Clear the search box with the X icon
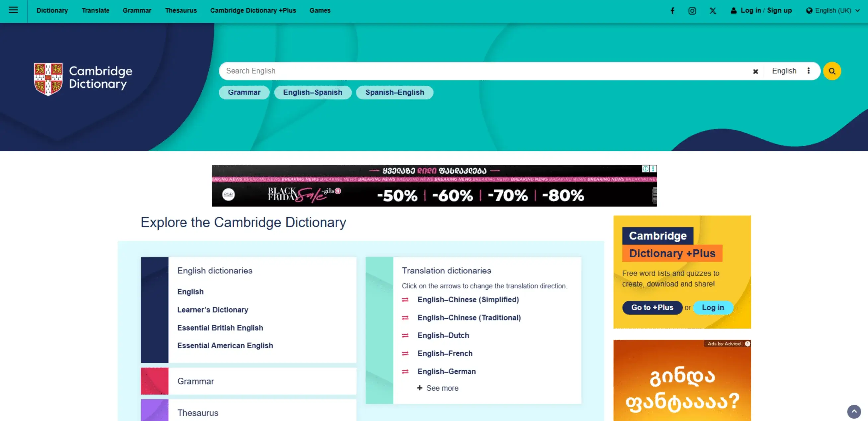The width and height of the screenshot is (868, 421). [756, 71]
